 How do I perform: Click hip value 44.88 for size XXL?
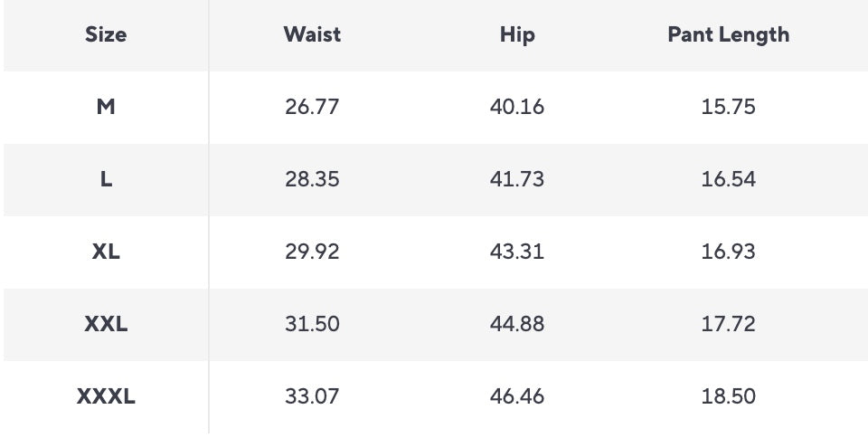click(x=517, y=324)
